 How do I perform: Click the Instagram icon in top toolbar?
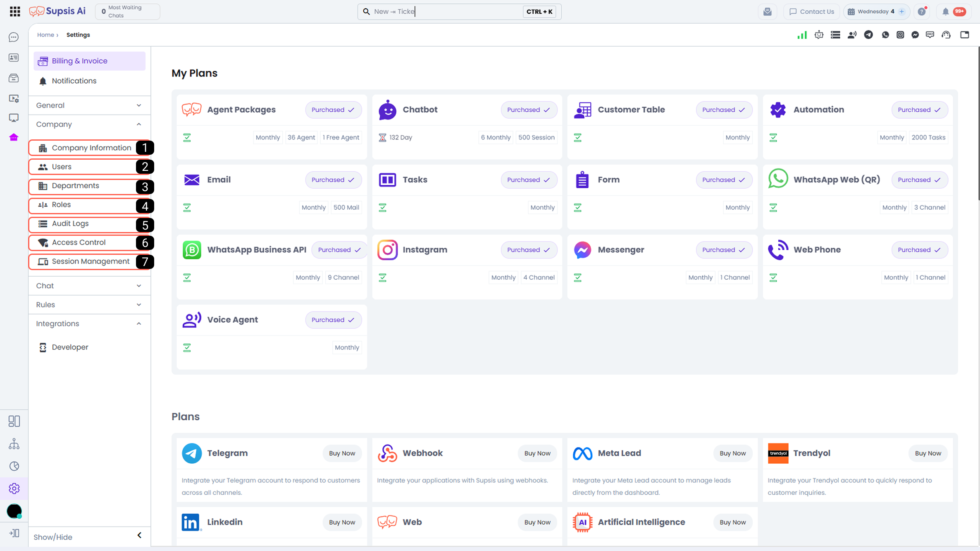click(x=900, y=35)
